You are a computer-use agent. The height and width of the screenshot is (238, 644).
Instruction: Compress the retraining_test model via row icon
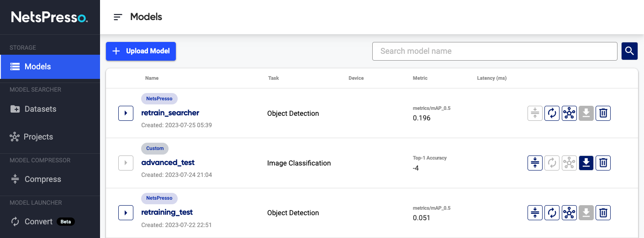[535, 212]
